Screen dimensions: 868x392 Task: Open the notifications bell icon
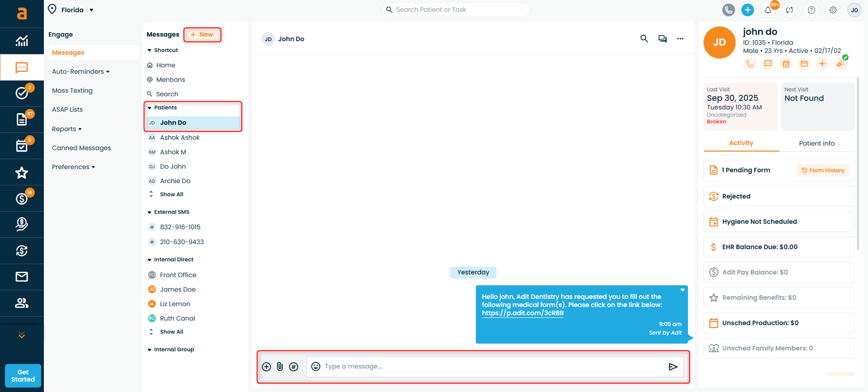pos(768,10)
